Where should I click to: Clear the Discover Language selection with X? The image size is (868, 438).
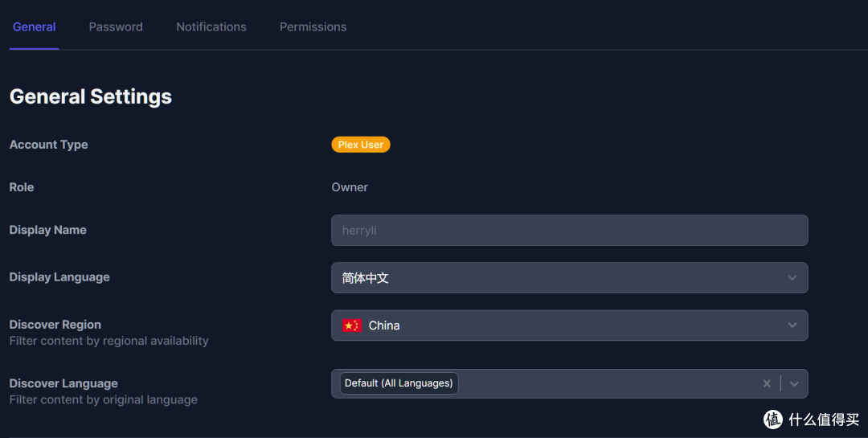pyautogui.click(x=767, y=384)
